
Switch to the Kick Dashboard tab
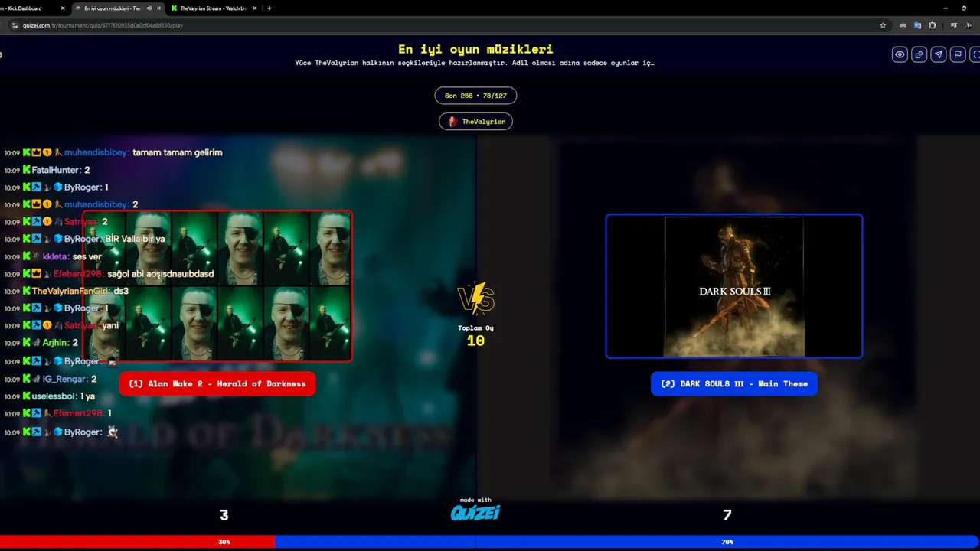point(31,8)
